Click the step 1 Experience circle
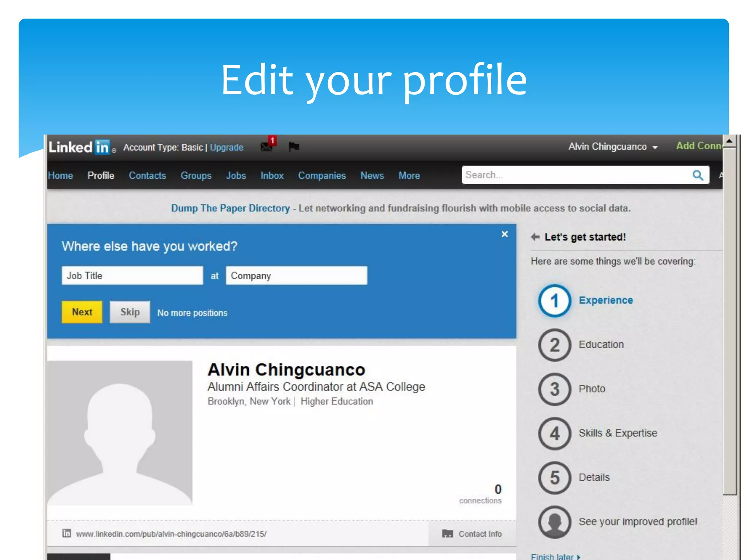This screenshot has width=747, height=560. click(x=554, y=301)
